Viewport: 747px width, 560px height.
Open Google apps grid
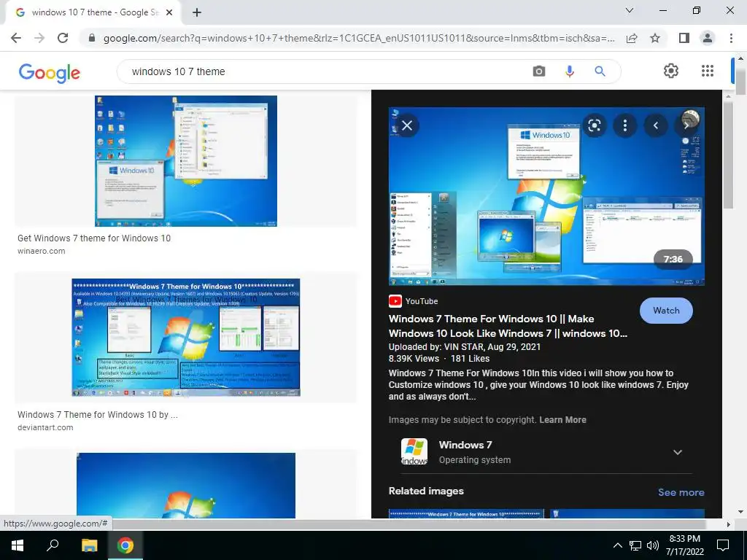click(x=708, y=71)
